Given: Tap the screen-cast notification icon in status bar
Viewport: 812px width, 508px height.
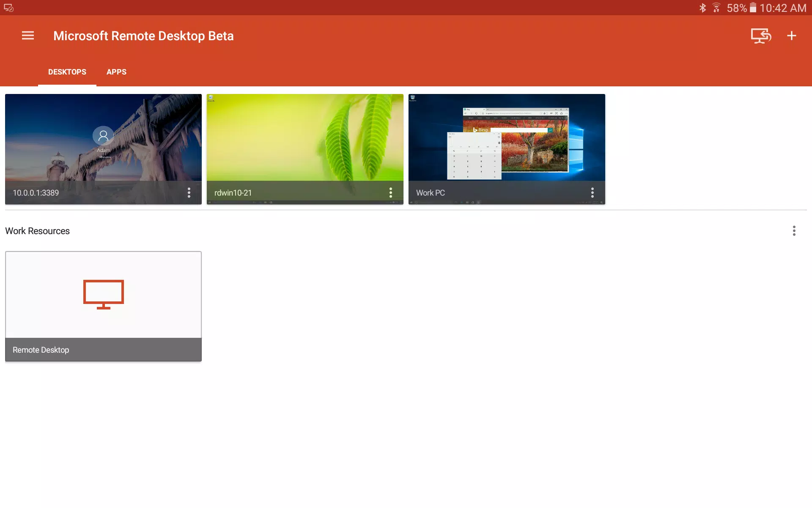Looking at the screenshot, I should [x=8, y=8].
